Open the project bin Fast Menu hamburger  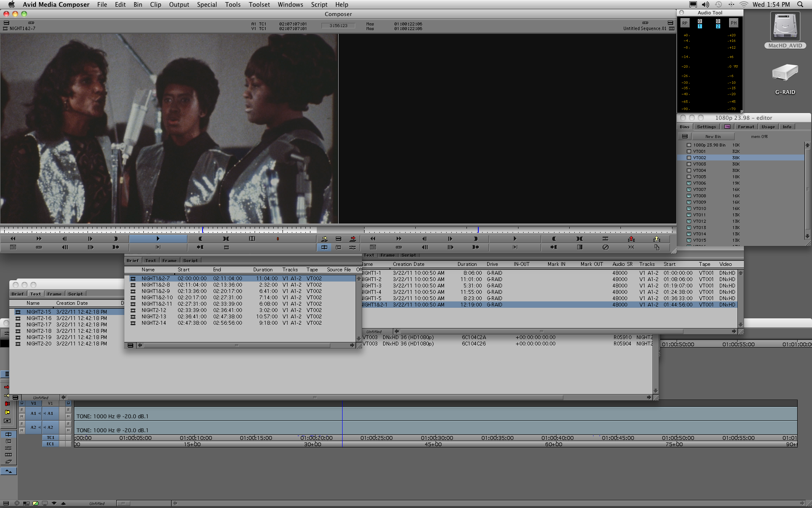pos(684,136)
